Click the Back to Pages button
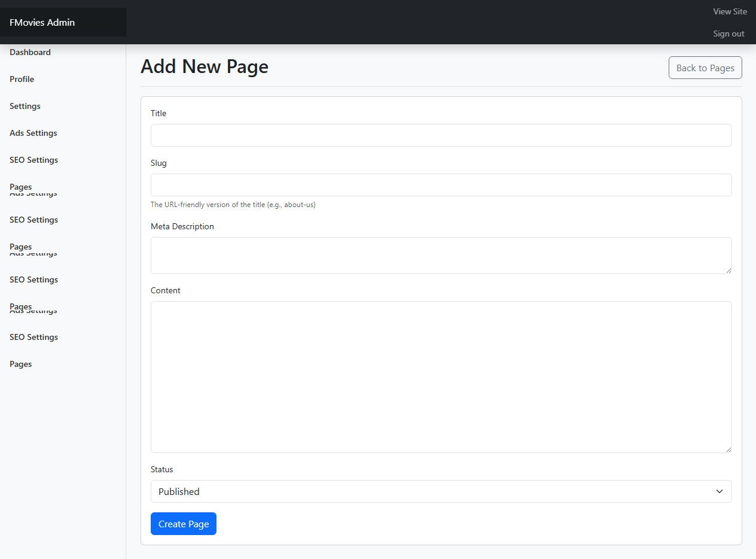This screenshot has width=756, height=559. tap(705, 68)
